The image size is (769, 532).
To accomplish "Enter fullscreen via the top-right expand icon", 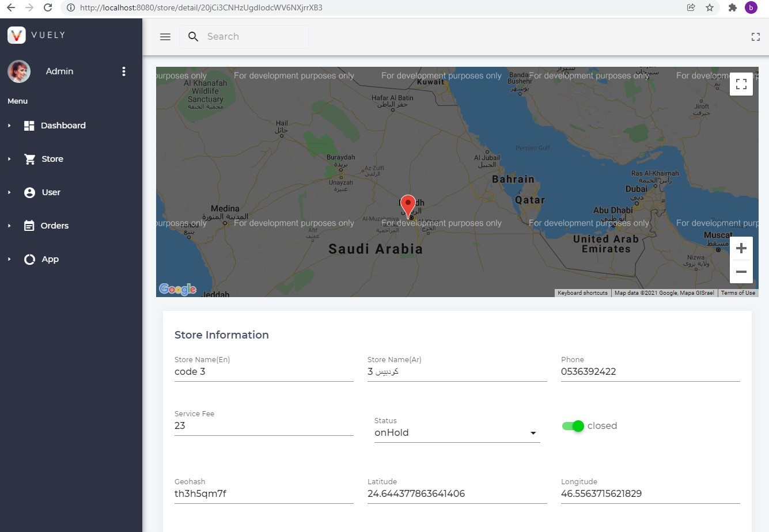I will [x=755, y=36].
